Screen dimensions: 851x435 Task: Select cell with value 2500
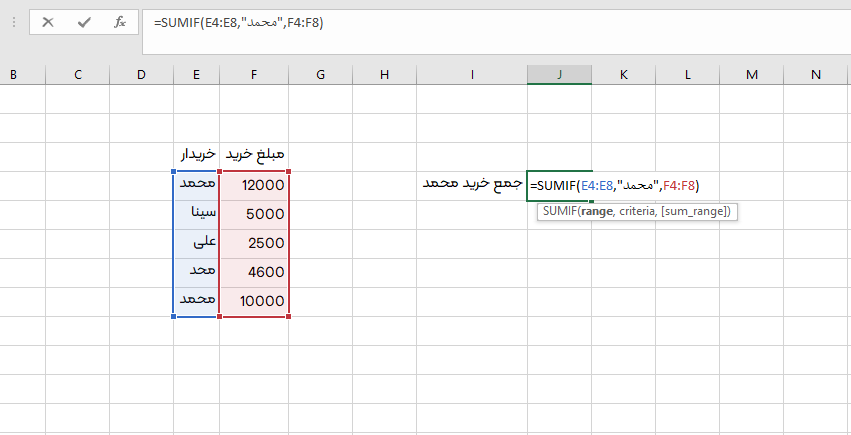coord(254,242)
